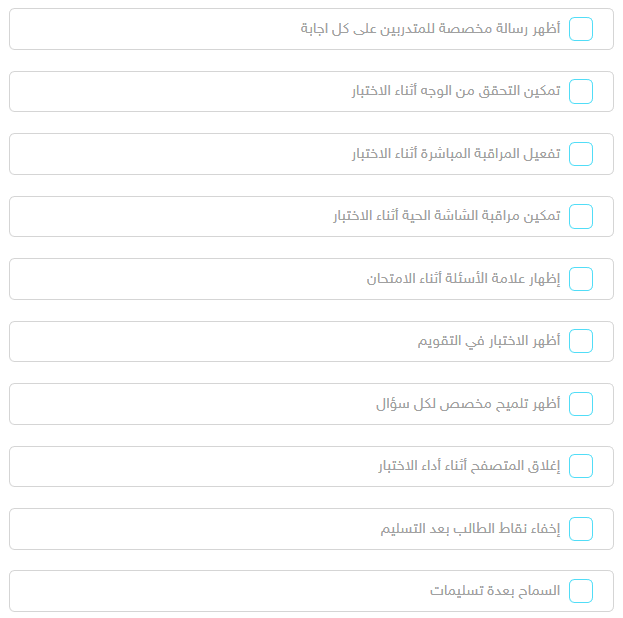Select the 'أظهر تلميح مخصص لكل سؤال' label
The height and width of the screenshot is (618, 623).
coord(468,404)
